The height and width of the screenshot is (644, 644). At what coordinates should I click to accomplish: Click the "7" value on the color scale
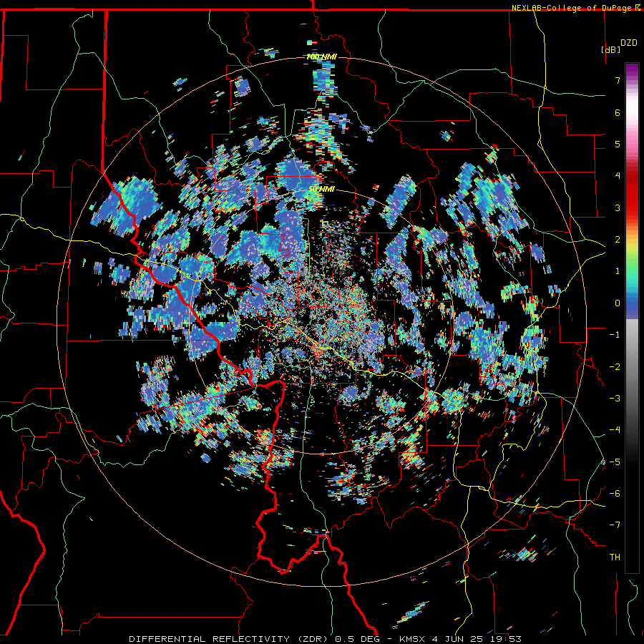click(x=618, y=80)
